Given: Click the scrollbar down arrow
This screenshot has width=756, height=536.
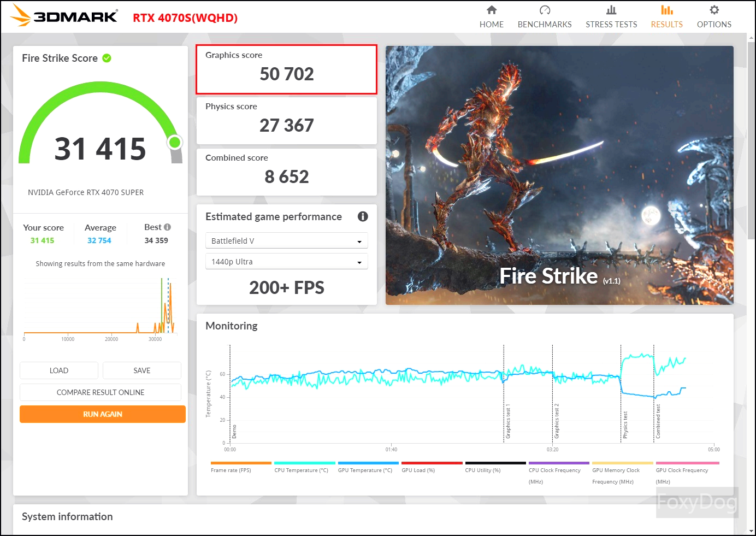Looking at the screenshot, I should pyautogui.click(x=751, y=531).
